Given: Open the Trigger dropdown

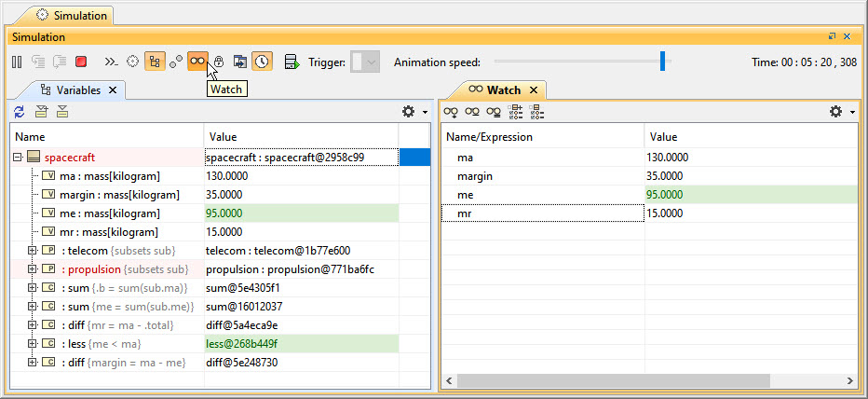Looking at the screenshot, I should [x=372, y=62].
